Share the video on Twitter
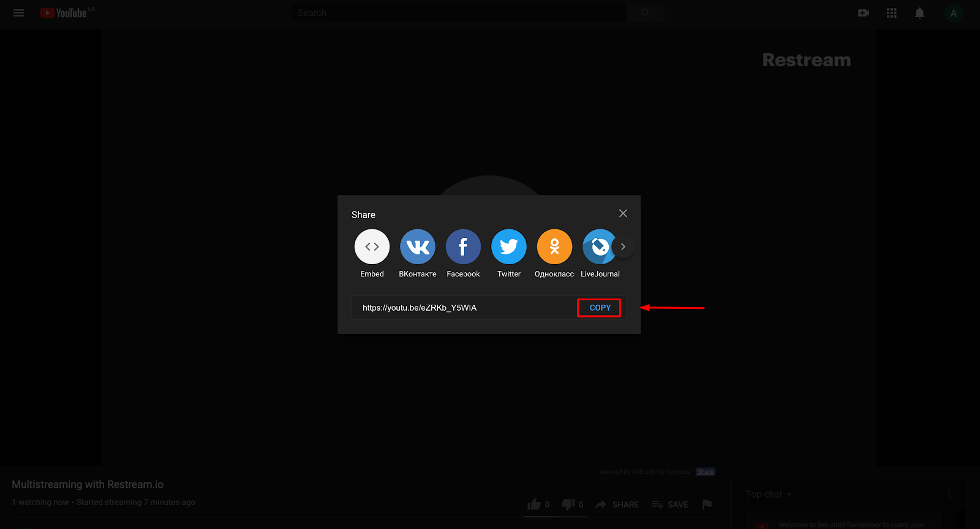Viewport: 980px width, 529px height. click(509, 246)
